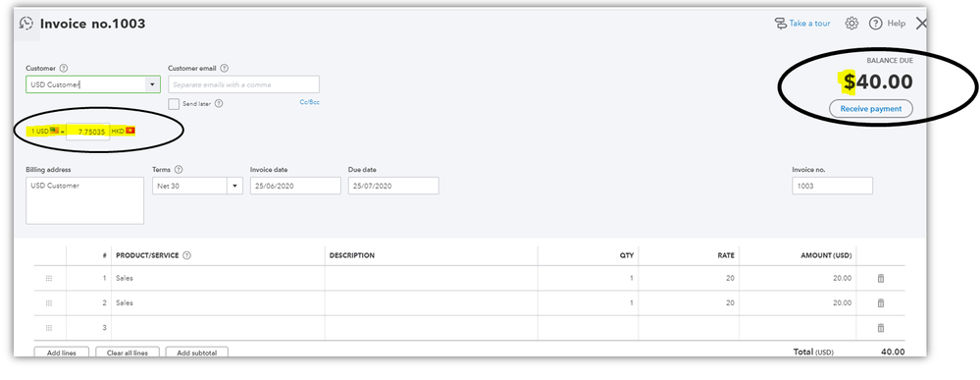Click the Invoice date field
Image resolution: width=980 pixels, height=380 pixels.
(295, 186)
